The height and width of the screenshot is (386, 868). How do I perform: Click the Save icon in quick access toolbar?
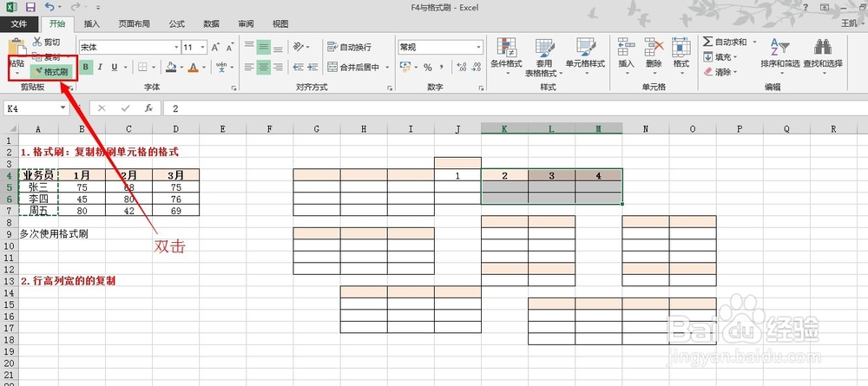pos(30,7)
